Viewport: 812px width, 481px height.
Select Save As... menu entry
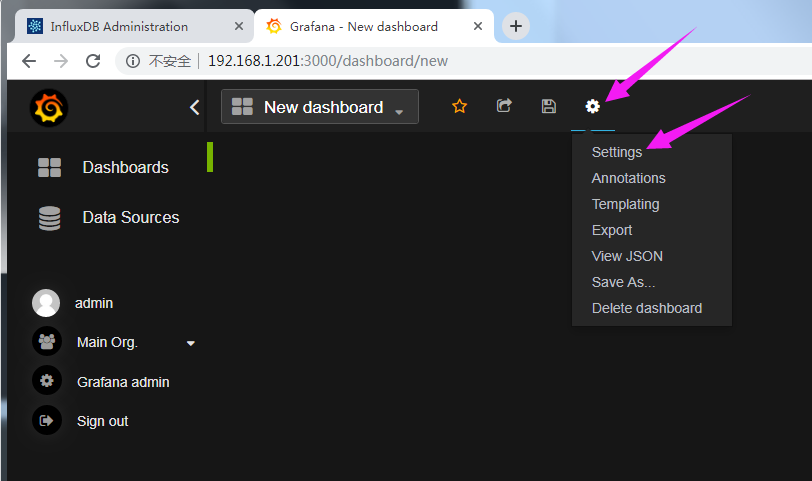(x=623, y=282)
